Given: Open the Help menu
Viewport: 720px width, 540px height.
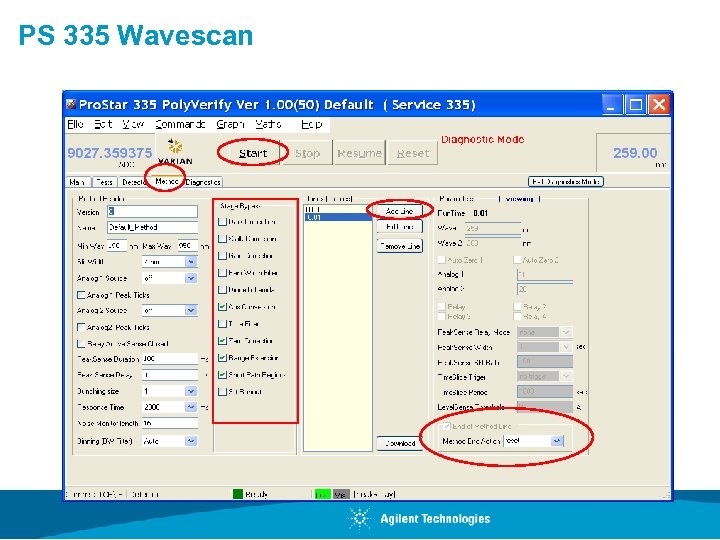Looking at the screenshot, I should click(312, 124).
